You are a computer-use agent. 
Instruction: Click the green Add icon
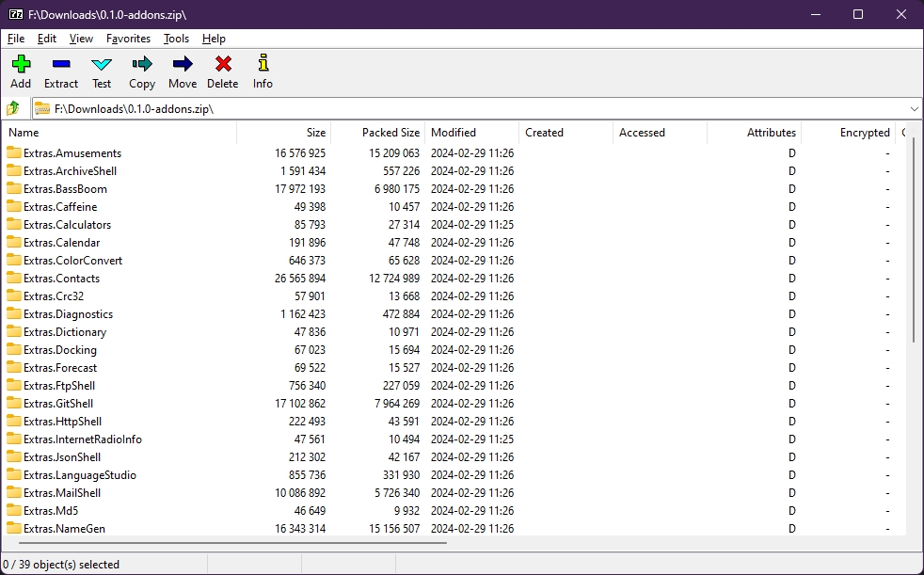click(21, 64)
